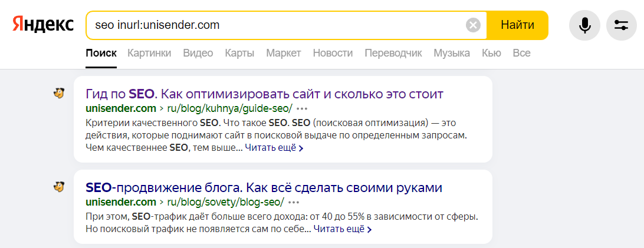Open three-dot menu for guide-seo result

pyautogui.click(x=302, y=109)
